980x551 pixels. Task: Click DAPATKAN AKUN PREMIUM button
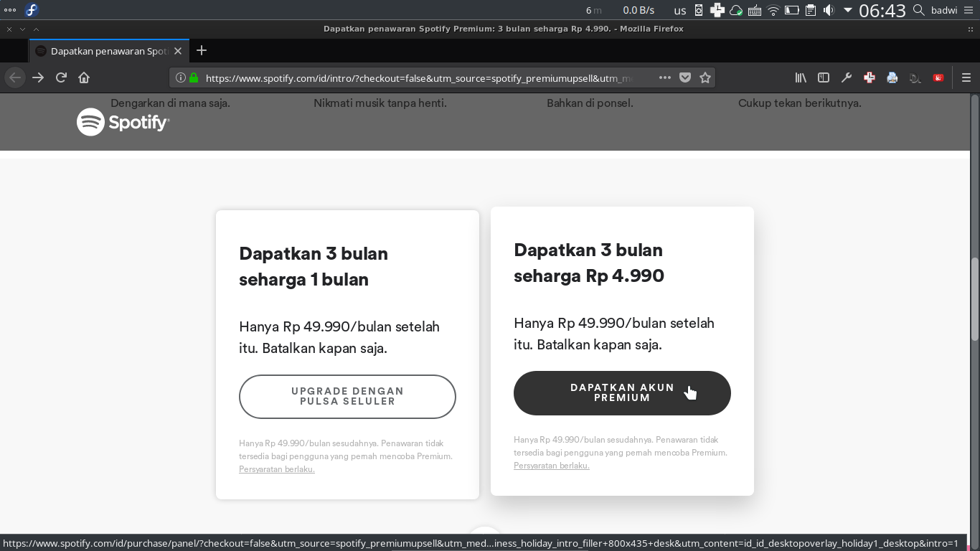click(622, 392)
